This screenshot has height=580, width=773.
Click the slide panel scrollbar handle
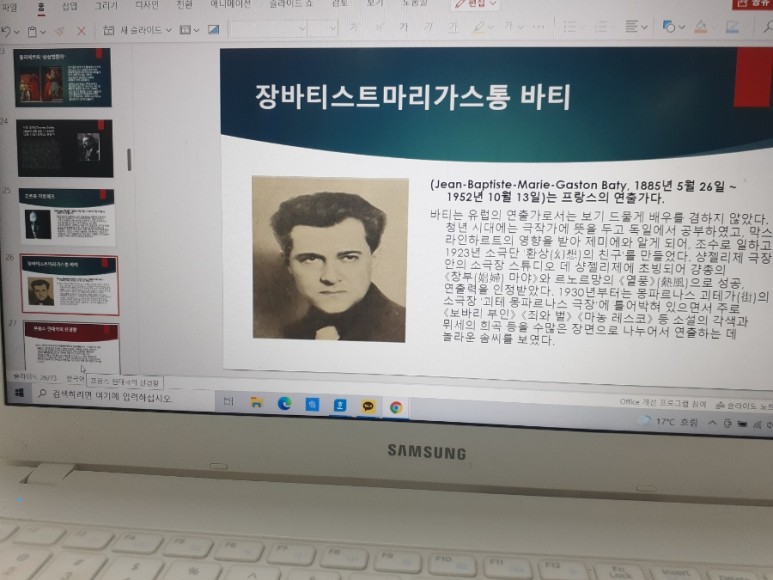129,160
